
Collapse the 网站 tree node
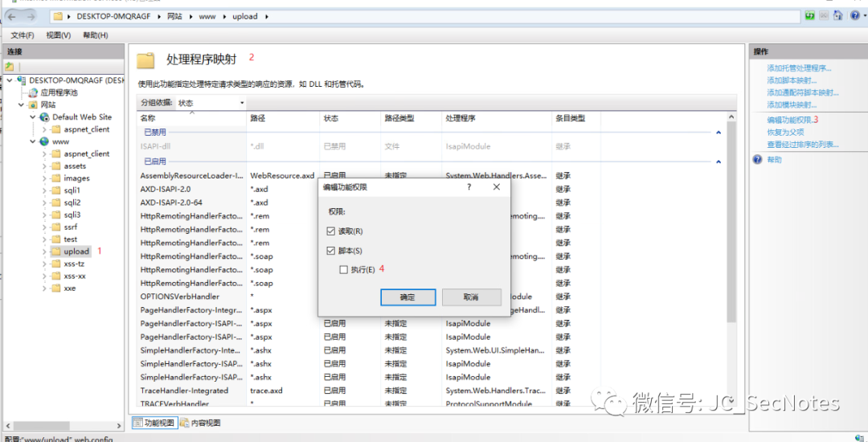tap(22, 104)
